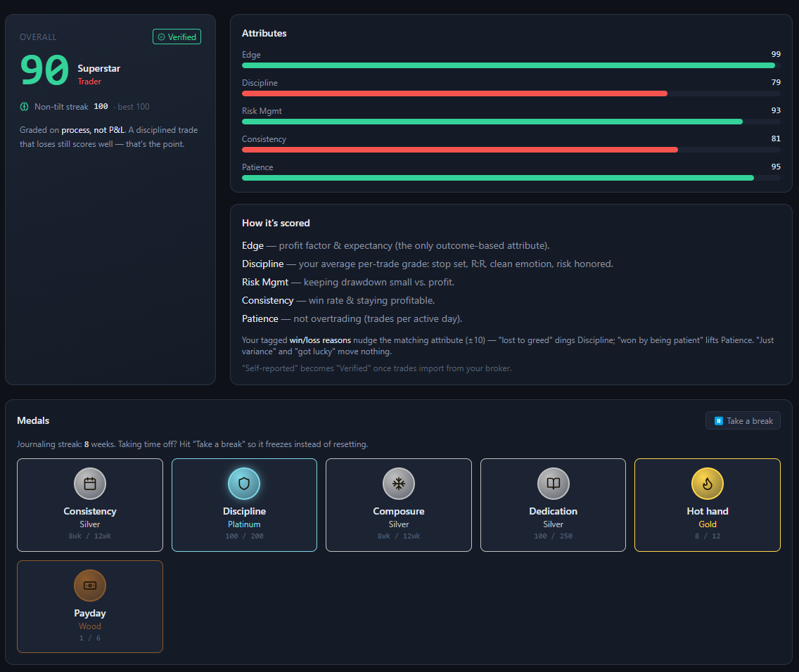Click 'Risk Mgmt' in the scoring explanation
Viewport: 799px width, 672px height.
click(x=265, y=282)
